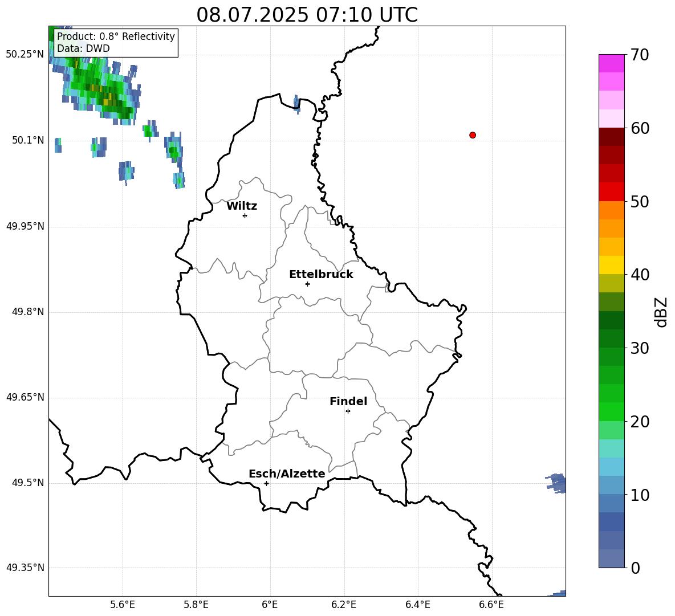Click the title '08.07.2025 07:10 UTC'

[x=307, y=15]
